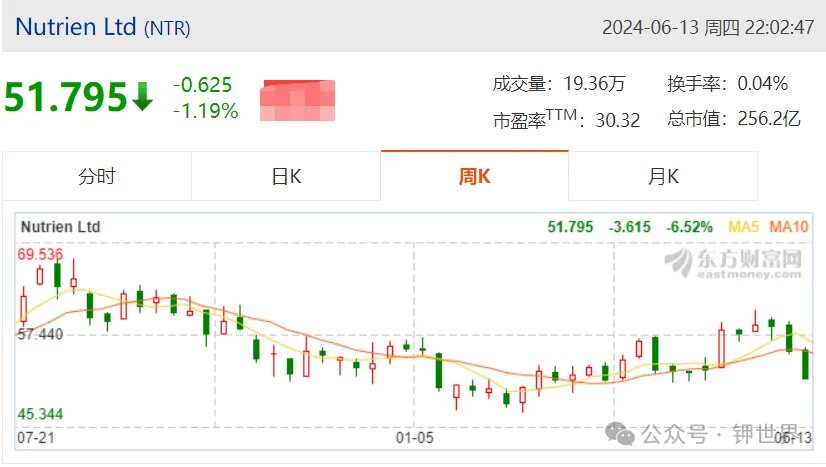The image size is (826, 467).
Task: Select the 01-05 date axis marker
Action: [x=415, y=438]
